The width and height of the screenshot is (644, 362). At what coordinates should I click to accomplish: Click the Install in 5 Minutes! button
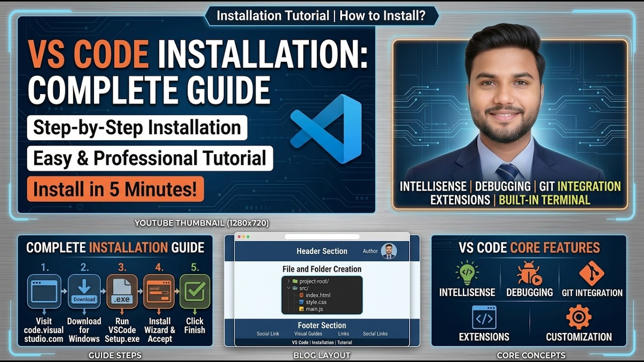point(116,189)
